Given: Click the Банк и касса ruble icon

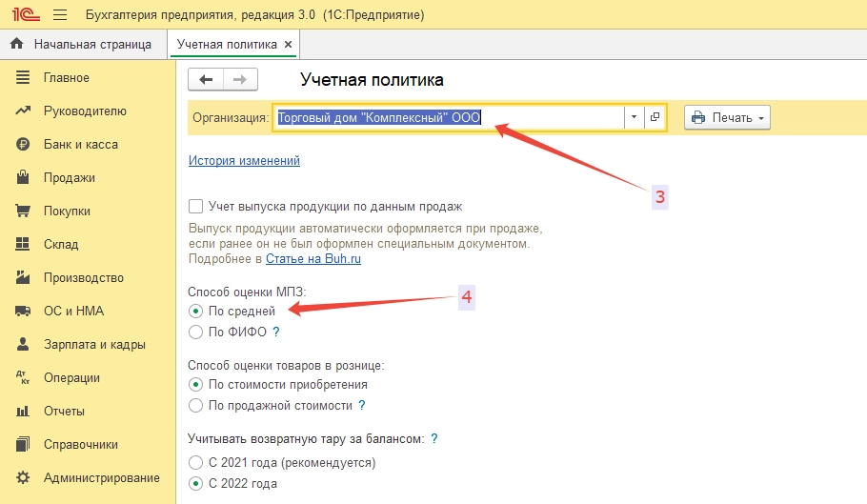Looking at the screenshot, I should tap(23, 144).
